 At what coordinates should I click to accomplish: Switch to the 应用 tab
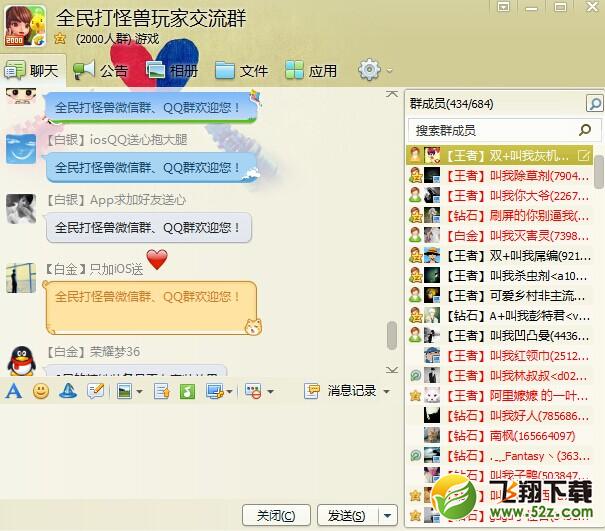coord(311,71)
